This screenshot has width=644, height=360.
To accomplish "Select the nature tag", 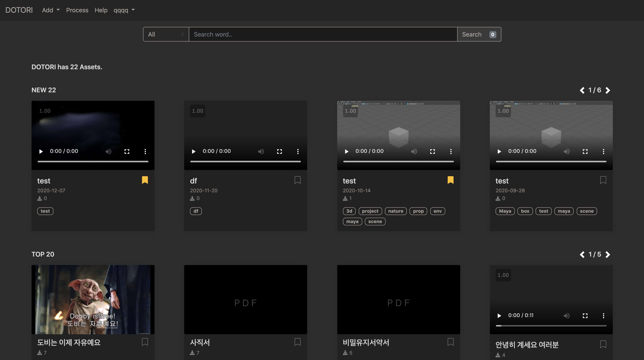I will click(396, 211).
